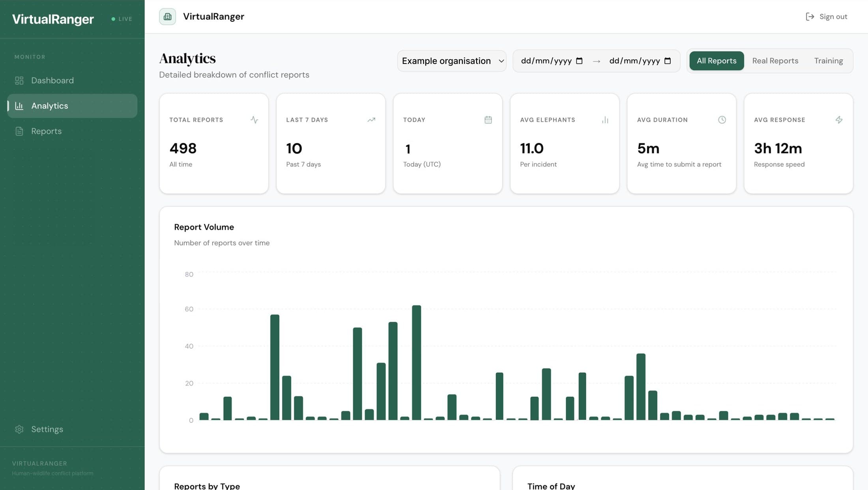Click the Avg Duration clock icon
This screenshot has height=490, width=868.
[722, 120]
